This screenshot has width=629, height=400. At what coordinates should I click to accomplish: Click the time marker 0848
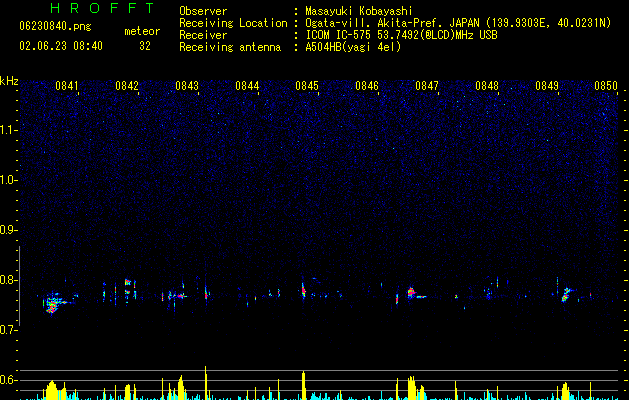pyautogui.click(x=487, y=86)
